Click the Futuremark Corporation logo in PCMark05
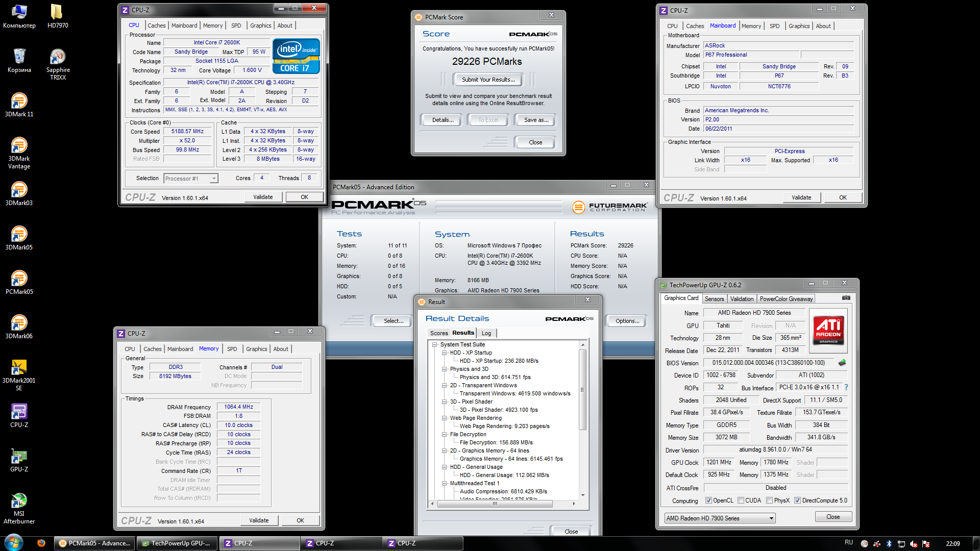980x551 pixels. tap(610, 207)
